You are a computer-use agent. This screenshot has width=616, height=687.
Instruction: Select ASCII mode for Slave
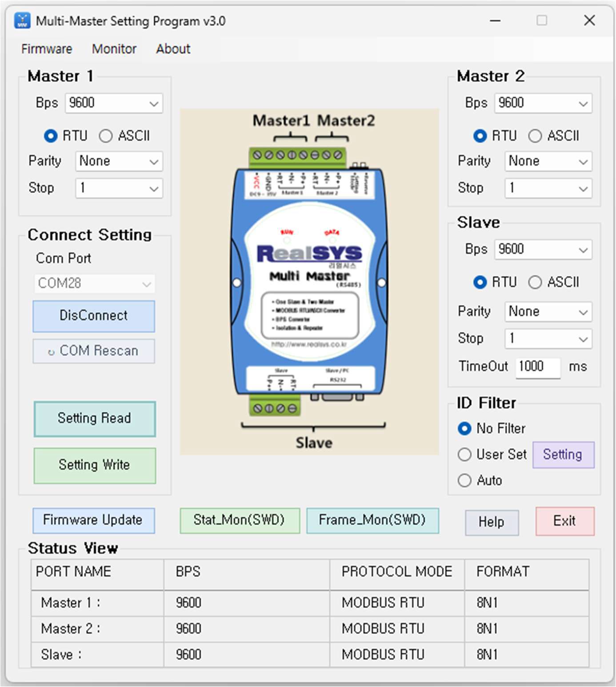tap(535, 282)
